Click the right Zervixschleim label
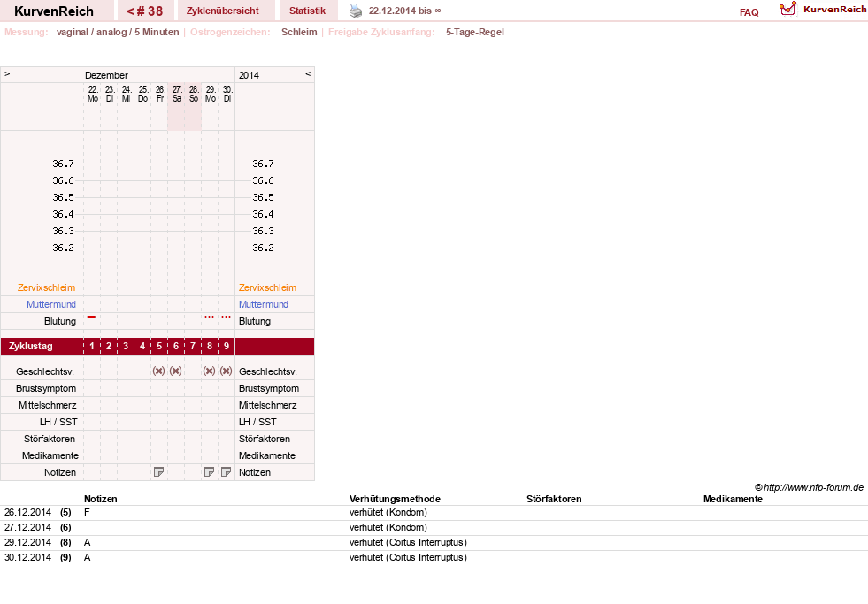The width and height of the screenshot is (868, 604). [267, 287]
